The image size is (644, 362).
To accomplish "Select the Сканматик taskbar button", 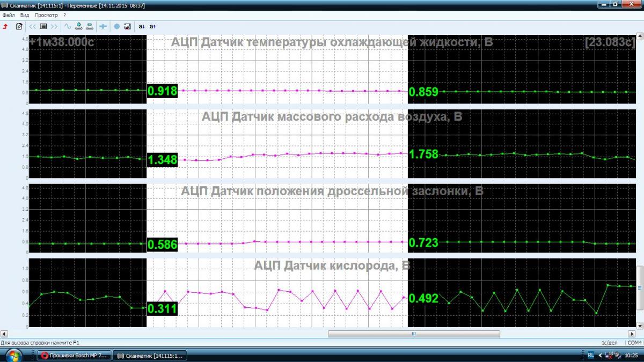I will click(150, 355).
